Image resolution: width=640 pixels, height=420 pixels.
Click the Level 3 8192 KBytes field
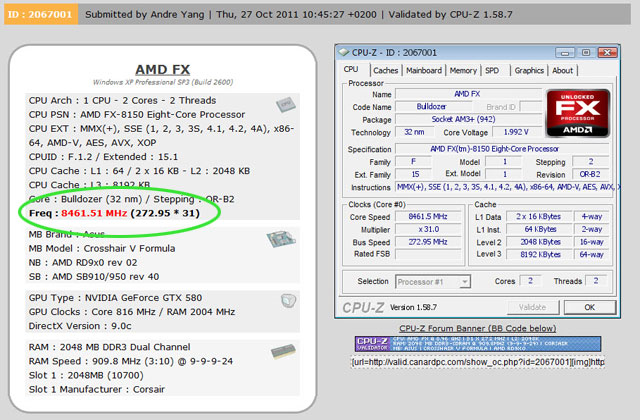(x=540, y=254)
